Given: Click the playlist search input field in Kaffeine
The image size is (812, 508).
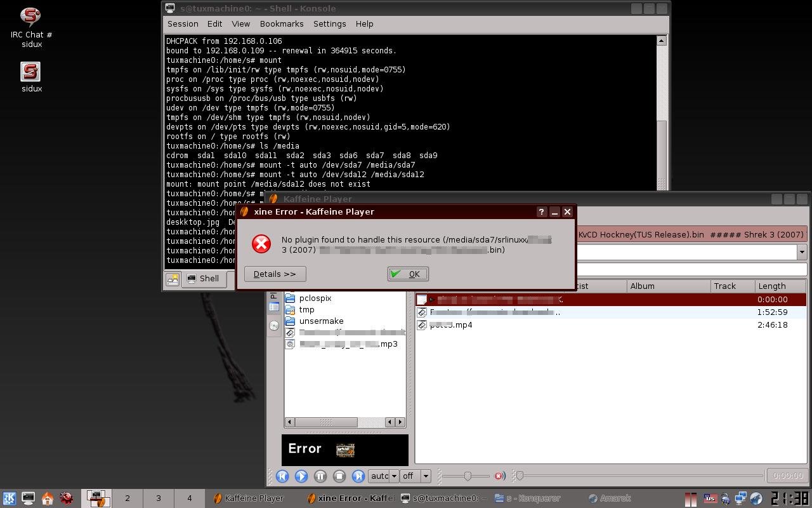Looking at the screenshot, I should pos(691,271).
